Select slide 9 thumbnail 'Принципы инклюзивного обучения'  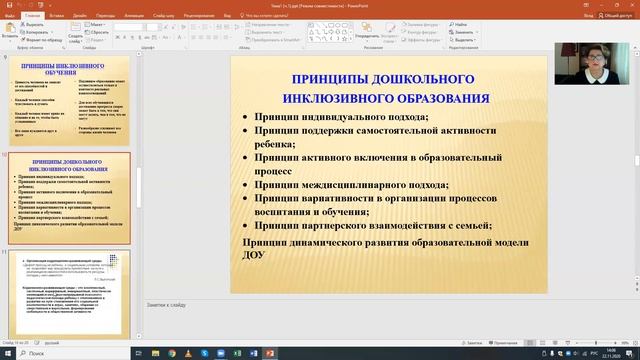[69, 101]
